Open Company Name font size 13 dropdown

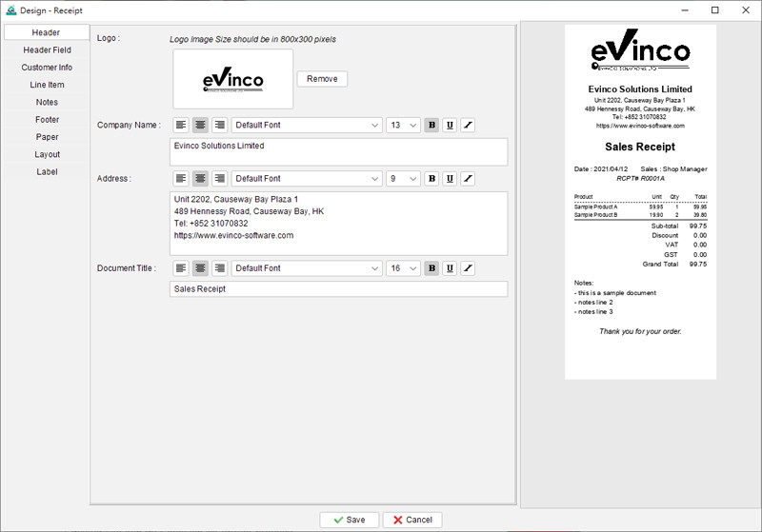point(403,125)
